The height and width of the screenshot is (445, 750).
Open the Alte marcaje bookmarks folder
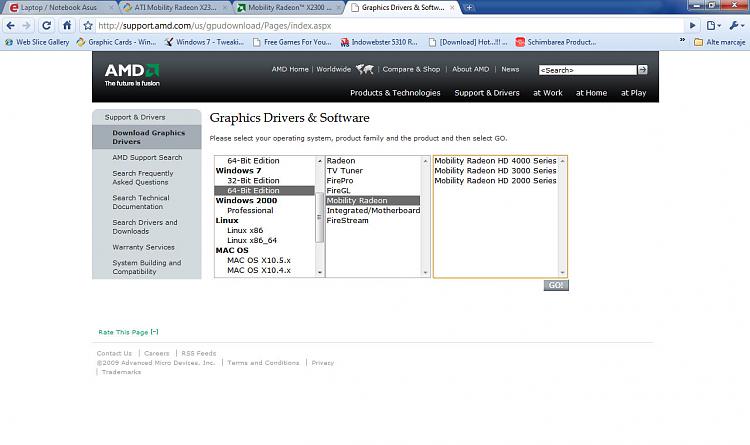(719, 42)
